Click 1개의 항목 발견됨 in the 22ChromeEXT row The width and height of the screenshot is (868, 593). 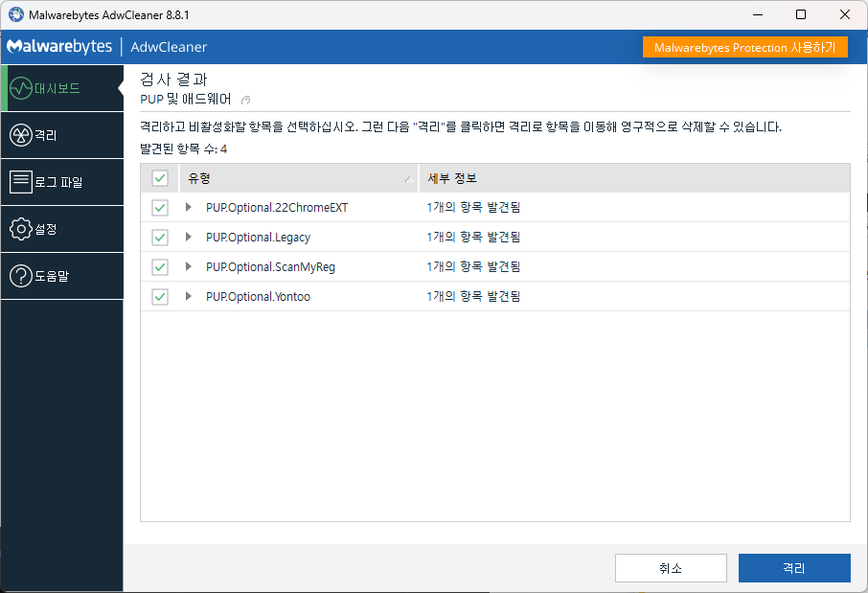click(473, 207)
